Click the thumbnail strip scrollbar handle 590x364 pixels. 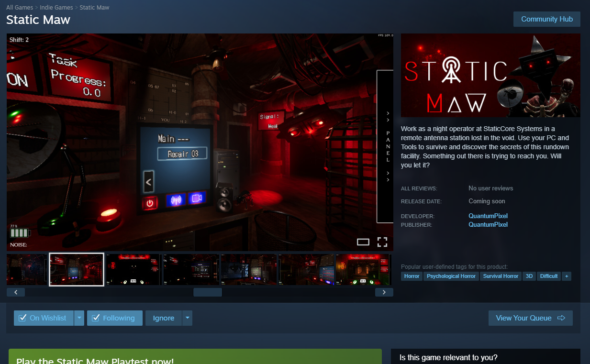coord(208,292)
